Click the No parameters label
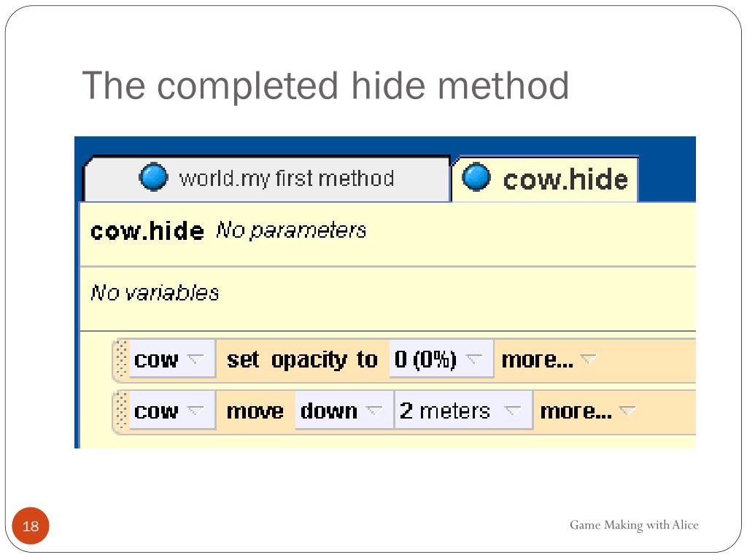The image size is (747, 560). (291, 230)
